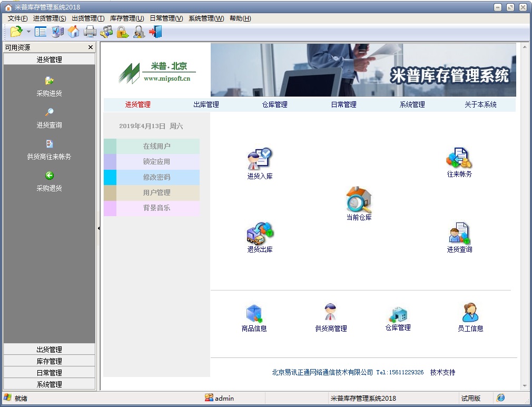
Task: Click the 修改密码 button
Action: 152,177
